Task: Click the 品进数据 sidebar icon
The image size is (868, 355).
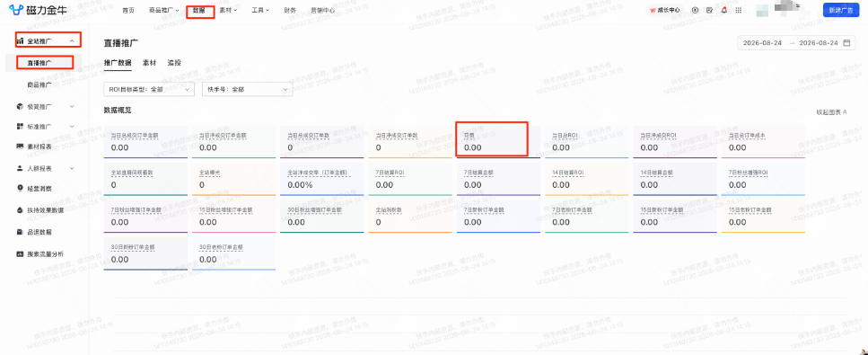Action: 20,232
